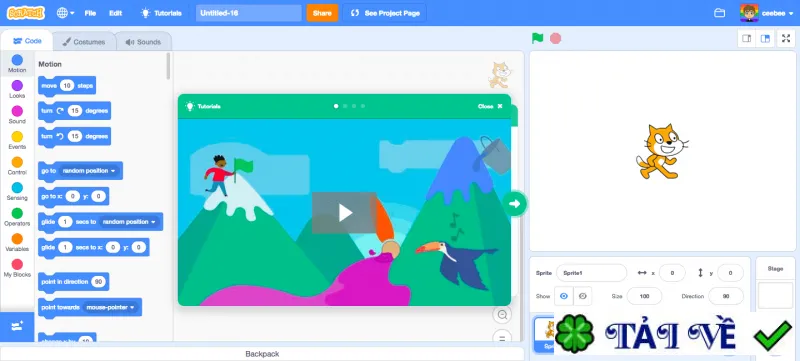Enter full screen stage mode
Viewport: 800px width, 361px height.
pos(786,39)
